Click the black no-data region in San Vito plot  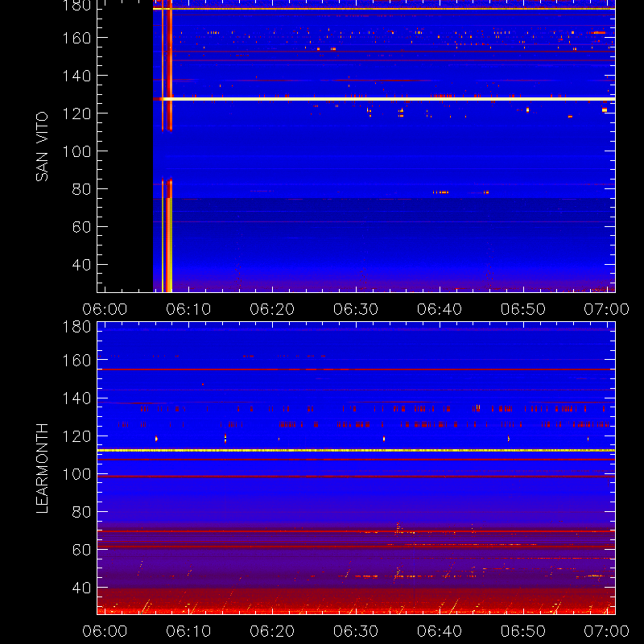[126, 146]
